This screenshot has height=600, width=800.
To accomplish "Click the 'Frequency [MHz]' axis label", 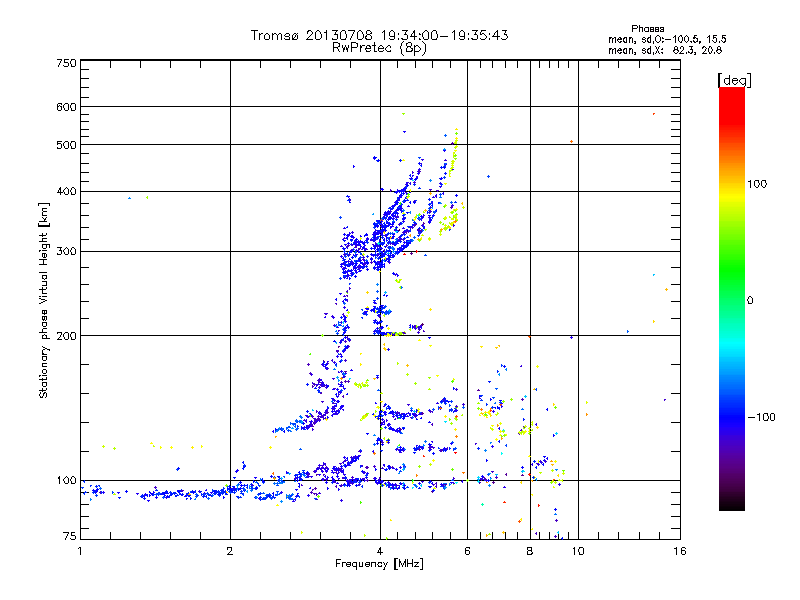I will tap(379, 564).
